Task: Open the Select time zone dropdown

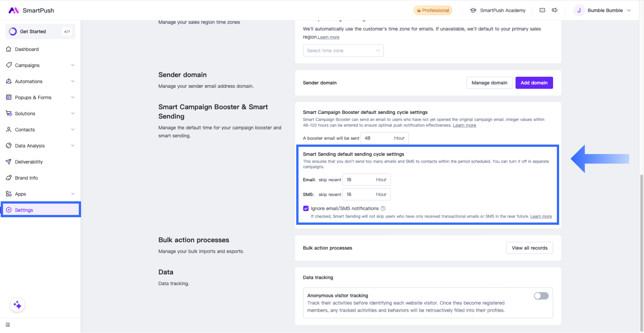Action: pos(343,51)
